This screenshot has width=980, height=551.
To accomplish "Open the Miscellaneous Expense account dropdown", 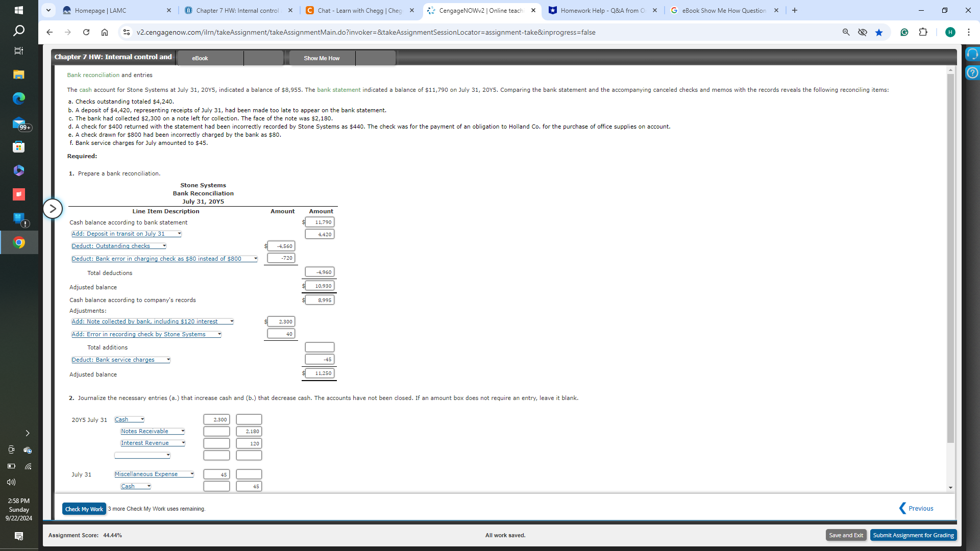I will (x=154, y=474).
